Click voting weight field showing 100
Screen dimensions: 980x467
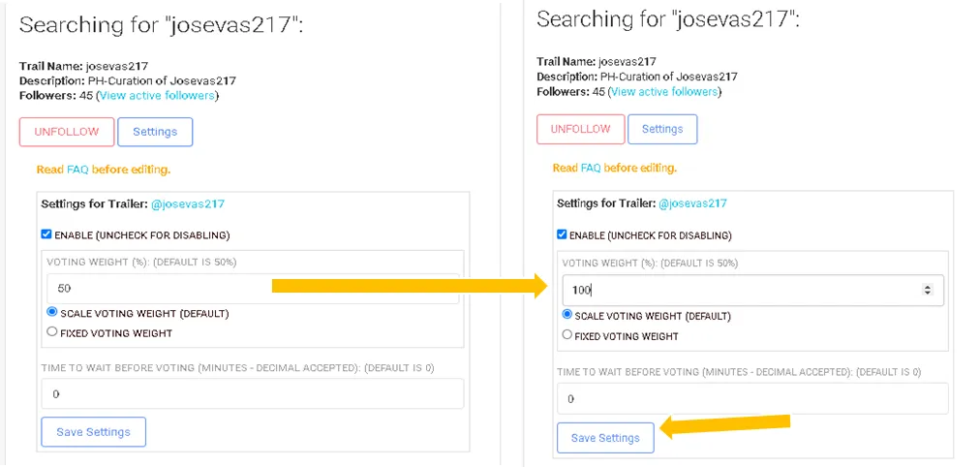pyautogui.click(x=752, y=290)
